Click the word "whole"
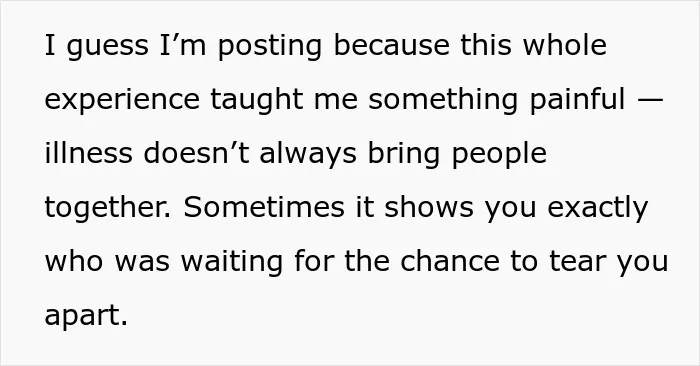 coord(565,45)
